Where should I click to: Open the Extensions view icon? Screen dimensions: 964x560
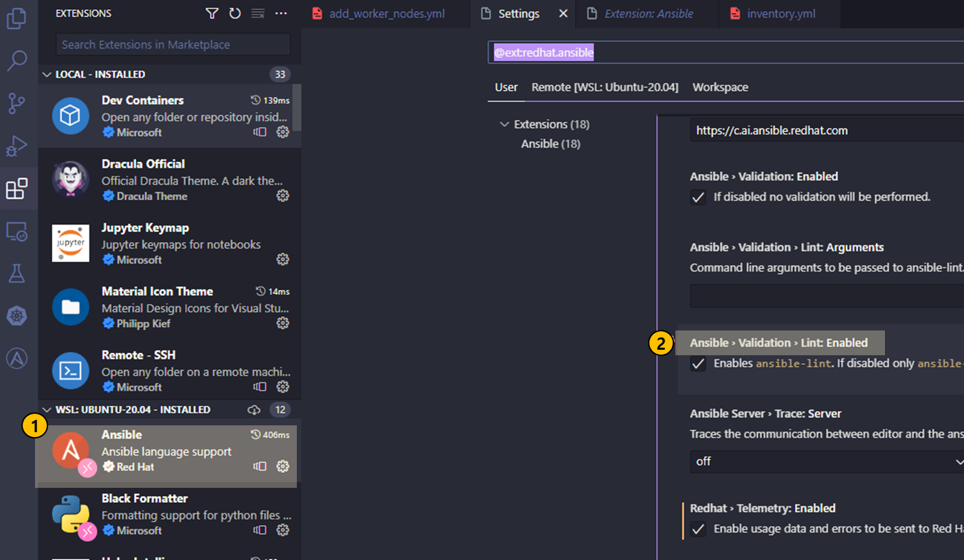(x=16, y=188)
